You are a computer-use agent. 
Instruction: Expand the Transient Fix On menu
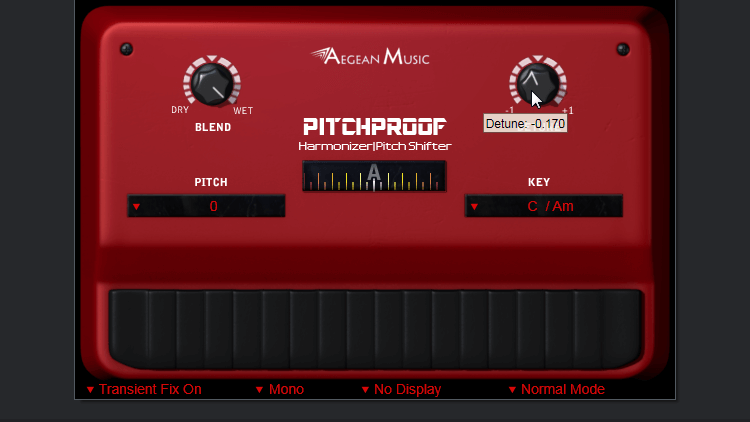pos(144,389)
